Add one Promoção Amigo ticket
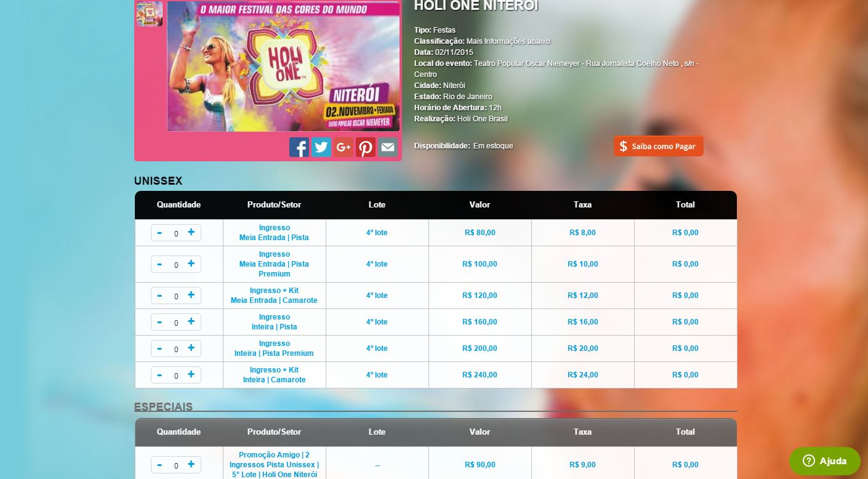 (191, 464)
